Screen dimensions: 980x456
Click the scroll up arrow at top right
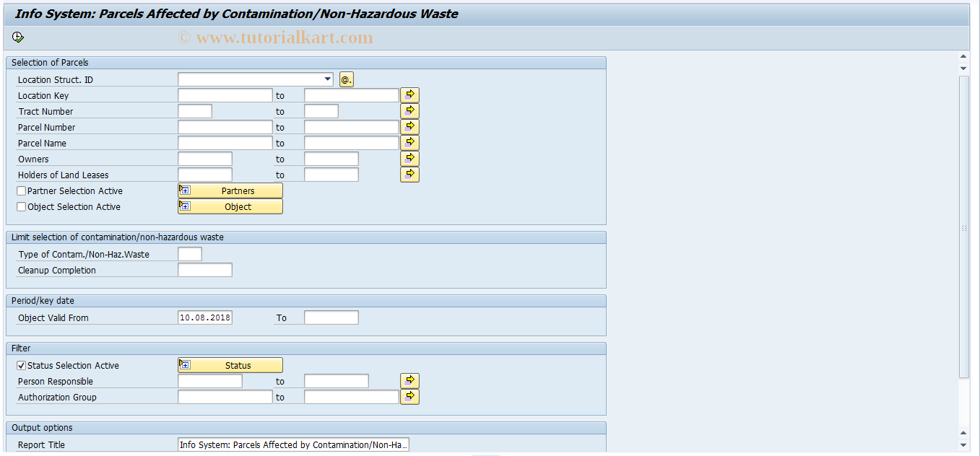963,56
